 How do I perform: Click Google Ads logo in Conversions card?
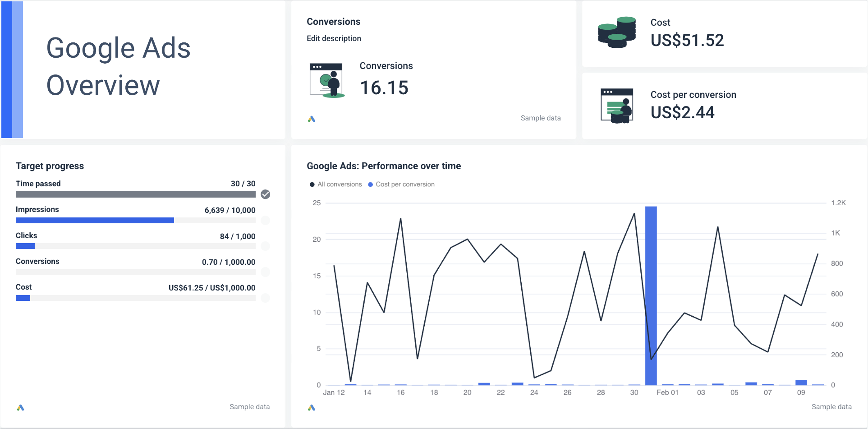click(x=312, y=119)
